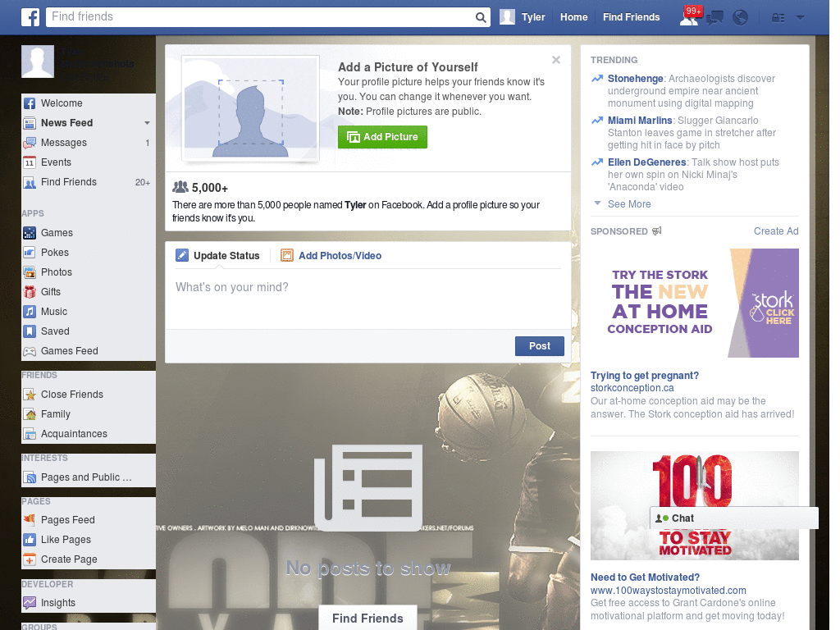Open the notifications globe icon

[x=741, y=18]
